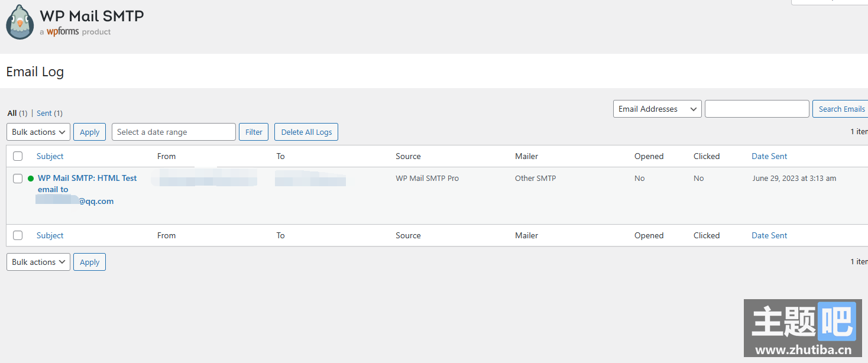Tick the select-all checkbox in table footer
The width and height of the screenshot is (868, 363).
[18, 235]
